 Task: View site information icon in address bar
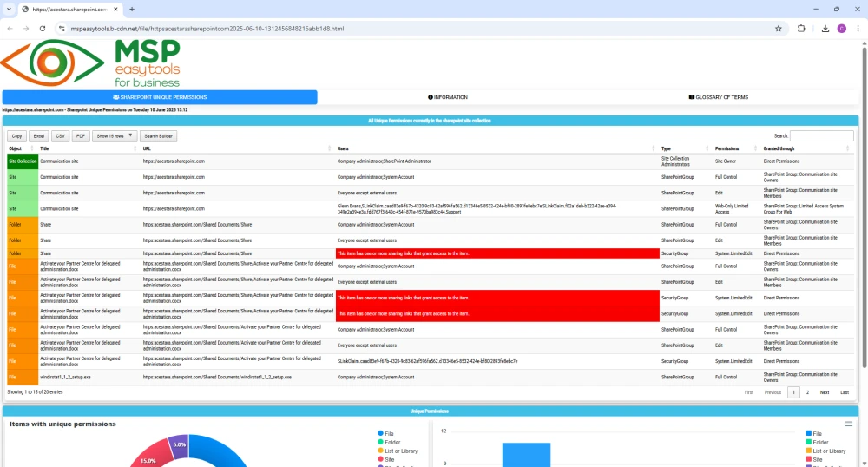pyautogui.click(x=62, y=29)
